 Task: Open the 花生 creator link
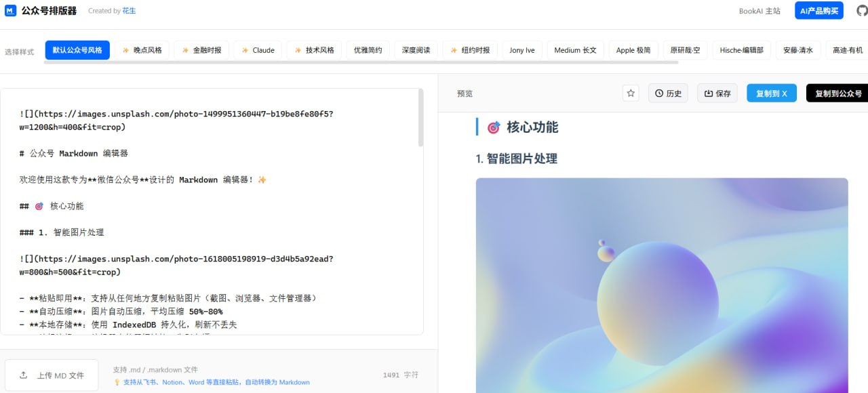tap(129, 11)
